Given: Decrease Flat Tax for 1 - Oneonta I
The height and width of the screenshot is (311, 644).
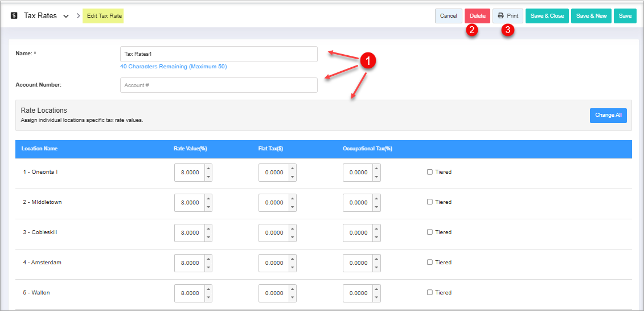Looking at the screenshot, I should click(x=293, y=177).
